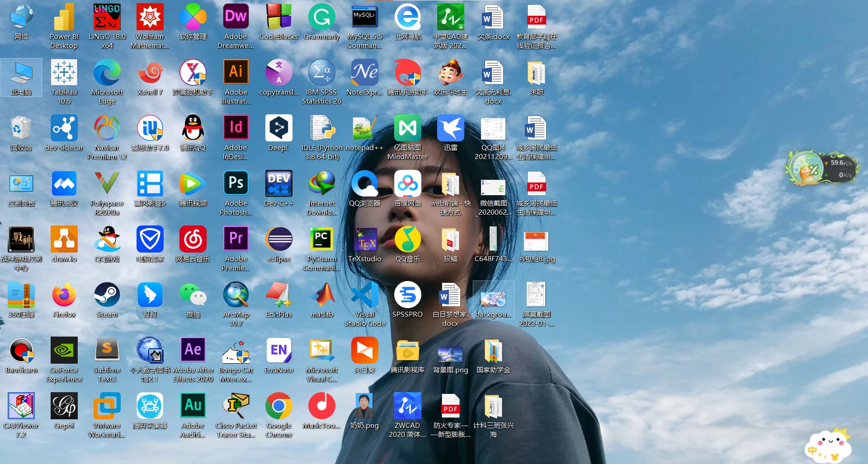Open SPSSPRO shortcut
868x464 pixels.
pos(407,295)
